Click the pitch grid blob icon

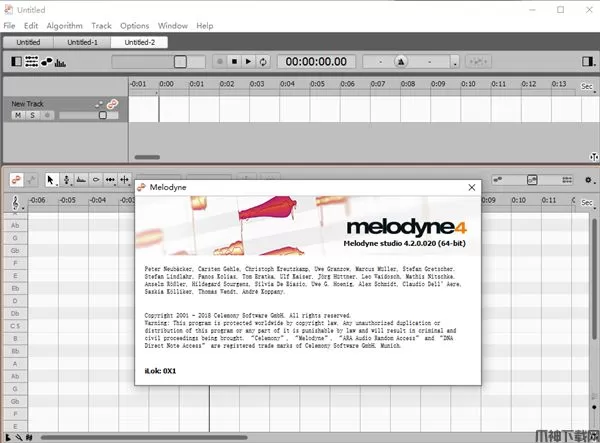click(497, 179)
